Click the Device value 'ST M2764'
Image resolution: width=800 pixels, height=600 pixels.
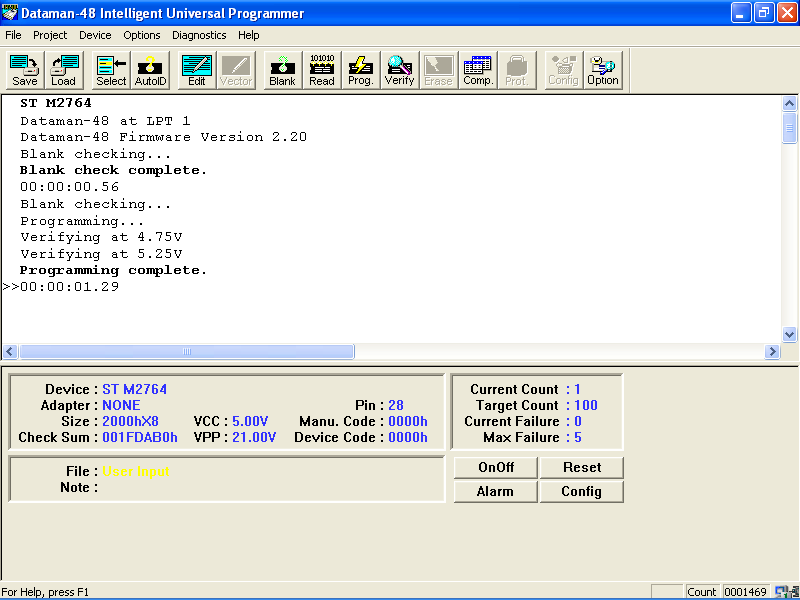pos(135,389)
